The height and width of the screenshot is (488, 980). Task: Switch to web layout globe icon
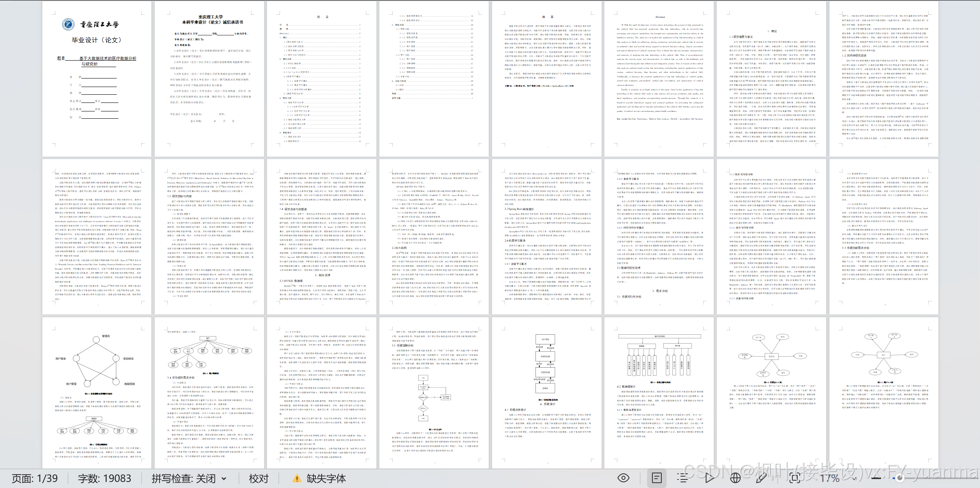735,478
